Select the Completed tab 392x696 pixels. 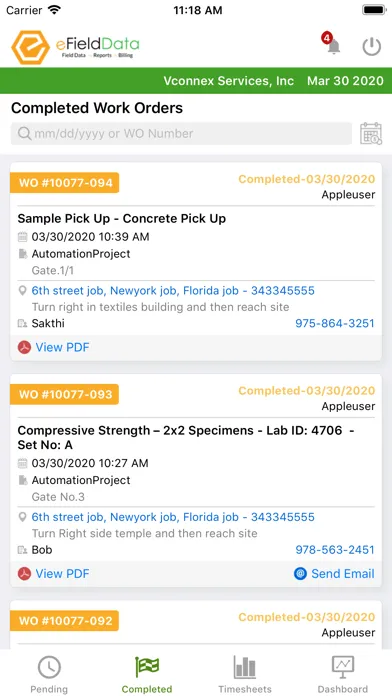pos(147,674)
